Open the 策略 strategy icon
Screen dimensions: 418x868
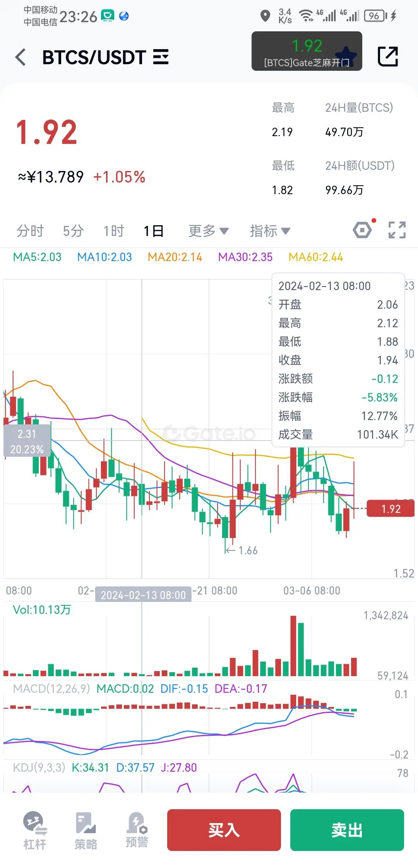pos(86,830)
